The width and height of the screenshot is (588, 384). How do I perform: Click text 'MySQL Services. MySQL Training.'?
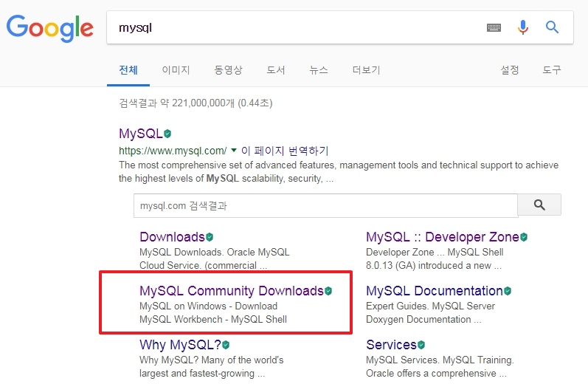(440, 360)
